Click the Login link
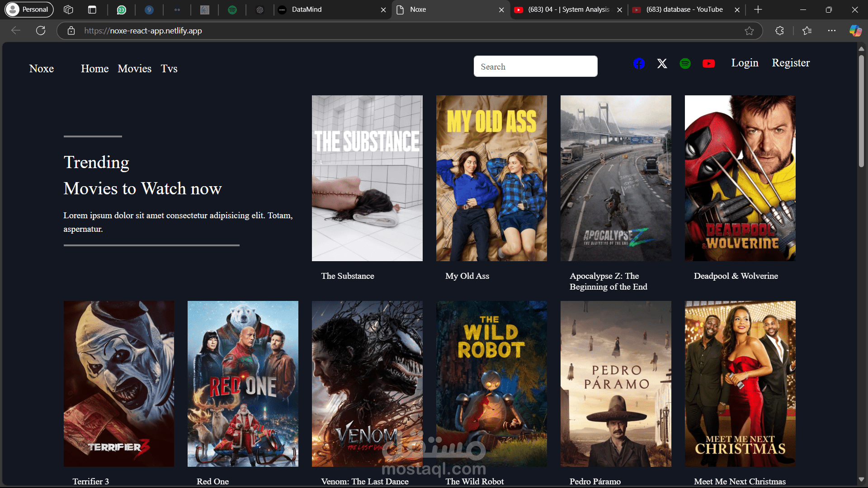Screen dimensions: 868x488 [745, 63]
